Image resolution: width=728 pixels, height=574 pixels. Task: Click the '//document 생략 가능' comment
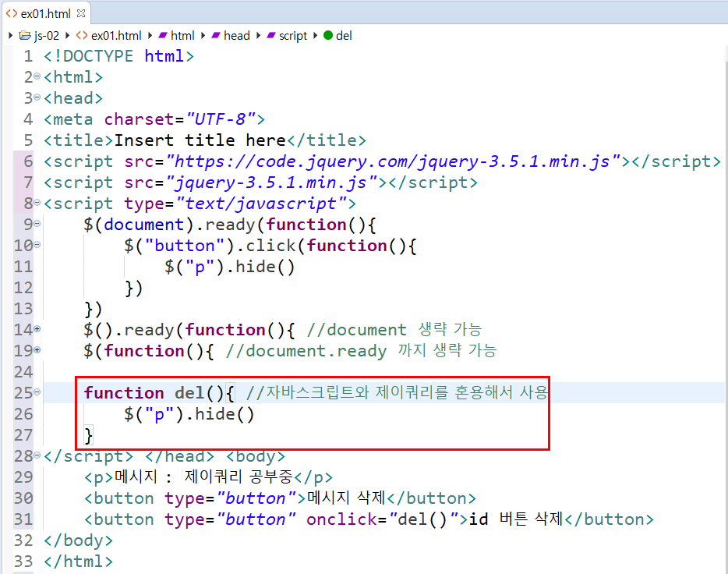click(394, 330)
